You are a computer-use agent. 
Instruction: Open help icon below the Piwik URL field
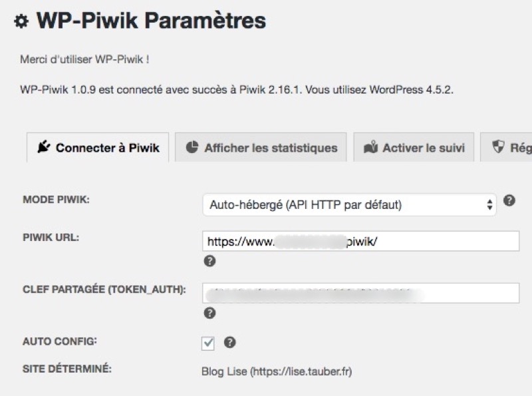click(x=209, y=261)
